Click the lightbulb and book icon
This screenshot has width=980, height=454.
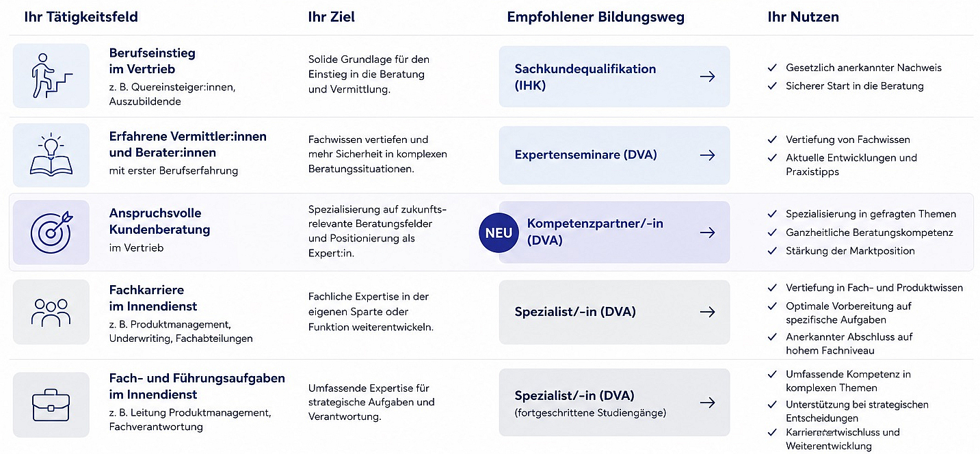[x=51, y=155]
